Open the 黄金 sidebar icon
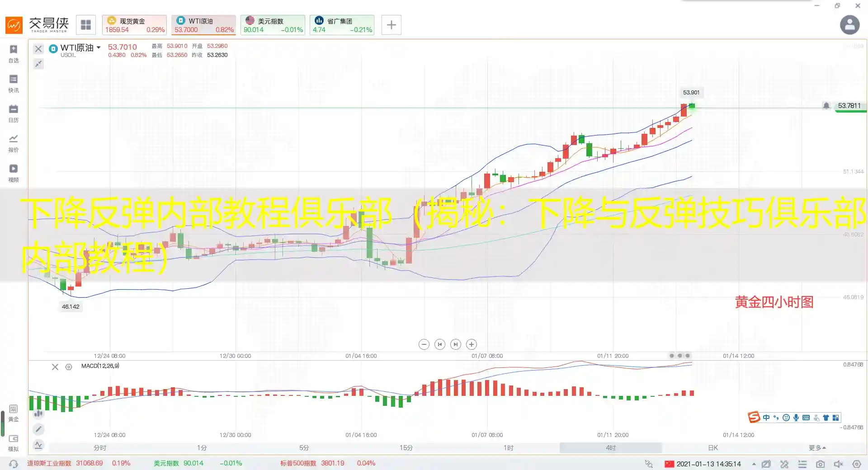The height and width of the screenshot is (470, 868). click(x=14, y=413)
